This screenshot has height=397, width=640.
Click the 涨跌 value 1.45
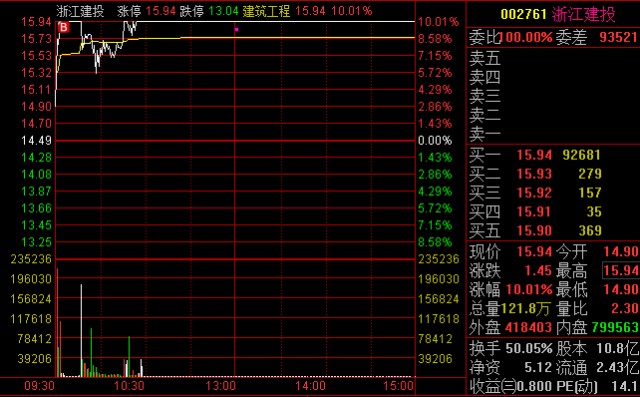coord(538,271)
